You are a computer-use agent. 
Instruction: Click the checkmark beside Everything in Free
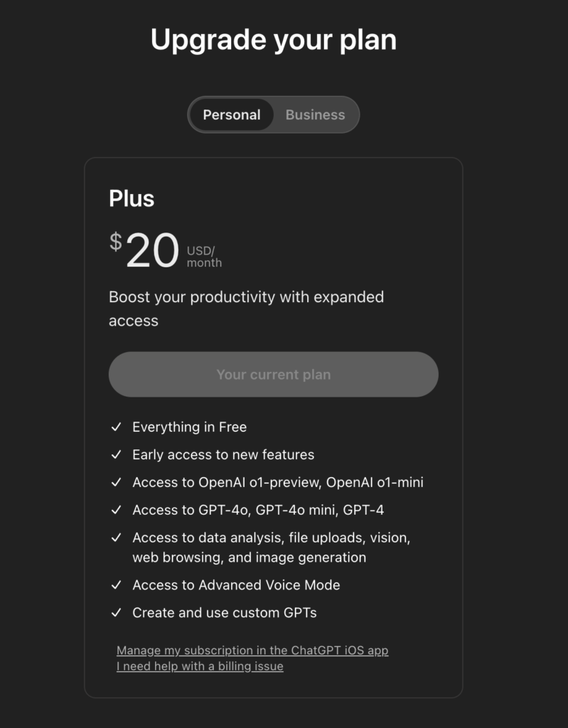click(116, 427)
